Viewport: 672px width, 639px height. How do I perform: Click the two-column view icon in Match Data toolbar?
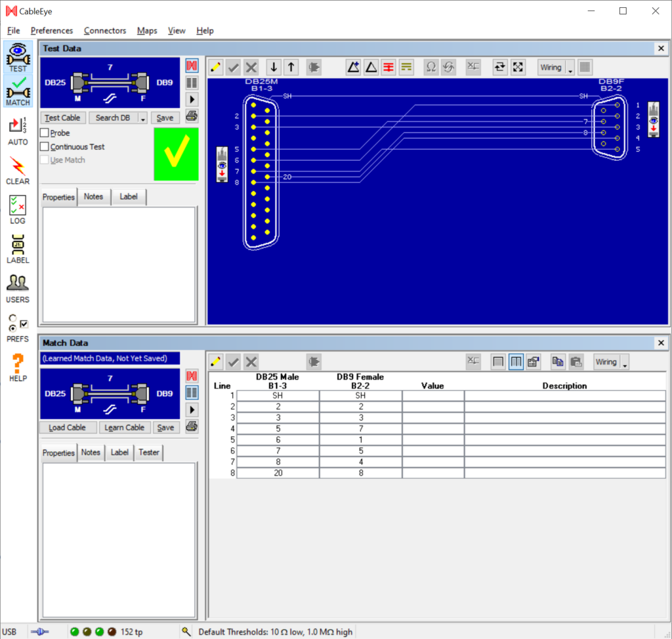(516, 361)
